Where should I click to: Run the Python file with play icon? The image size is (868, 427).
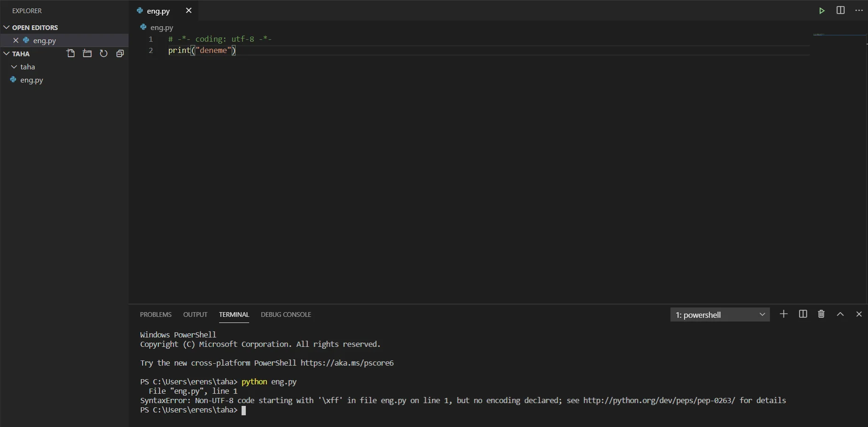click(x=822, y=11)
